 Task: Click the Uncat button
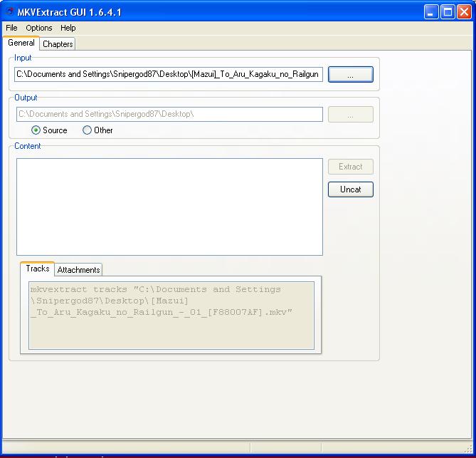(x=351, y=189)
